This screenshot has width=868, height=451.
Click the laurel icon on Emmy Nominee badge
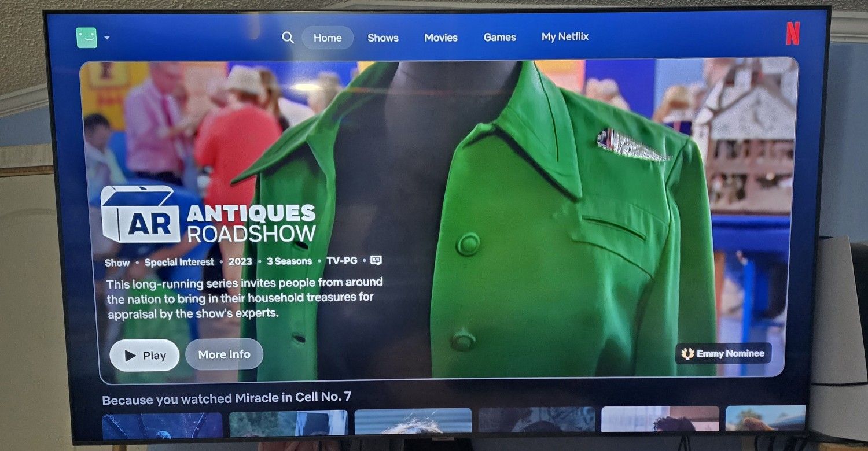pyautogui.click(x=687, y=354)
